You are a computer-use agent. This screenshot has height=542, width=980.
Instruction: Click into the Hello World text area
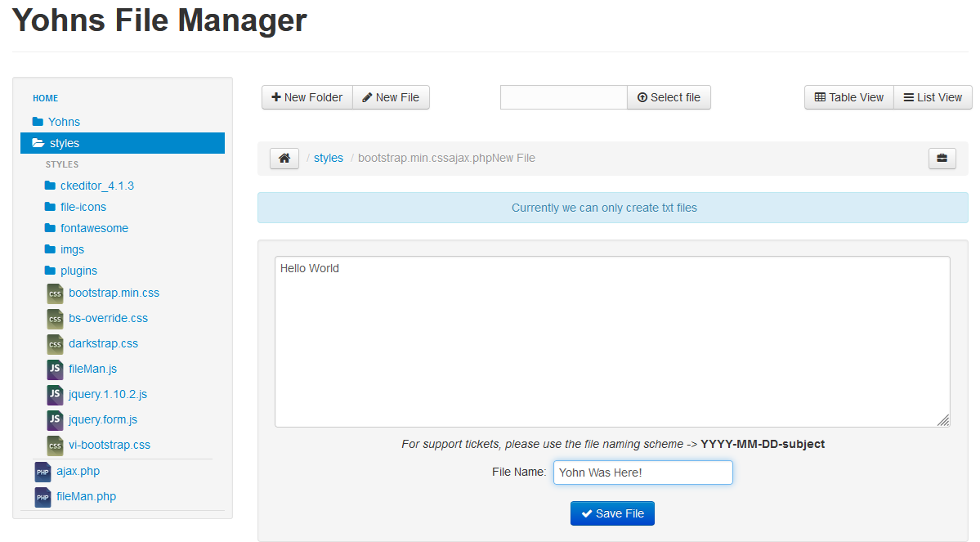coord(611,342)
